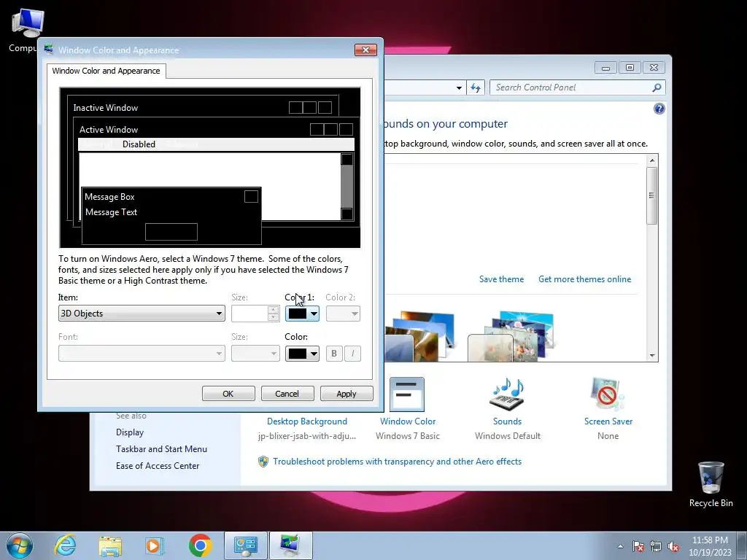Click Cancel in Window Color and Appearance
747x560 pixels.
click(x=287, y=394)
